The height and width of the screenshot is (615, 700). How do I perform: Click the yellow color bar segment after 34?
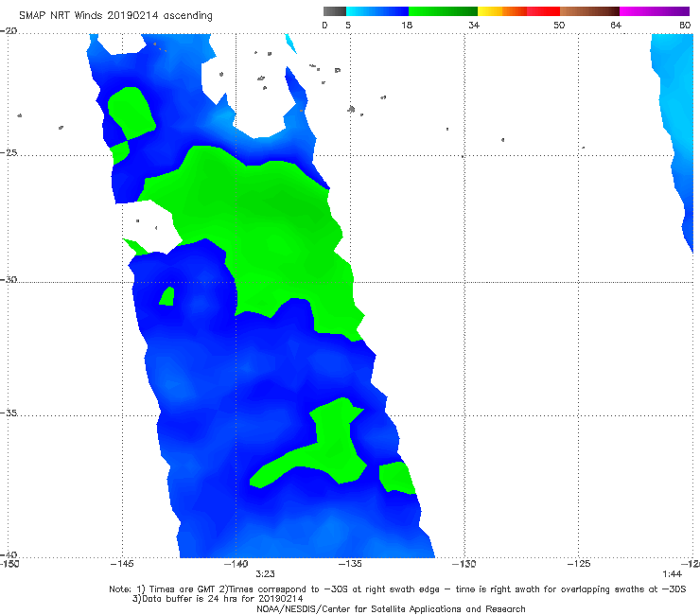coord(490,11)
